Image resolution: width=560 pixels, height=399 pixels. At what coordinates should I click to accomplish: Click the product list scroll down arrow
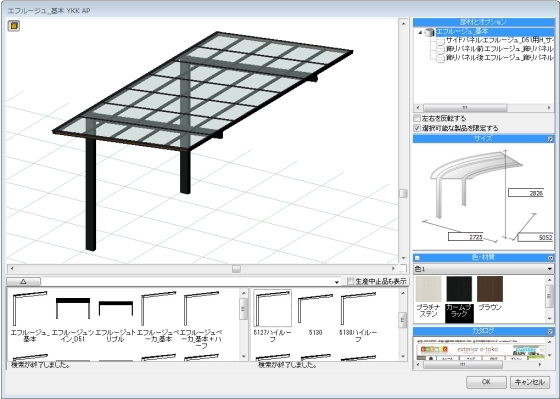244,356
